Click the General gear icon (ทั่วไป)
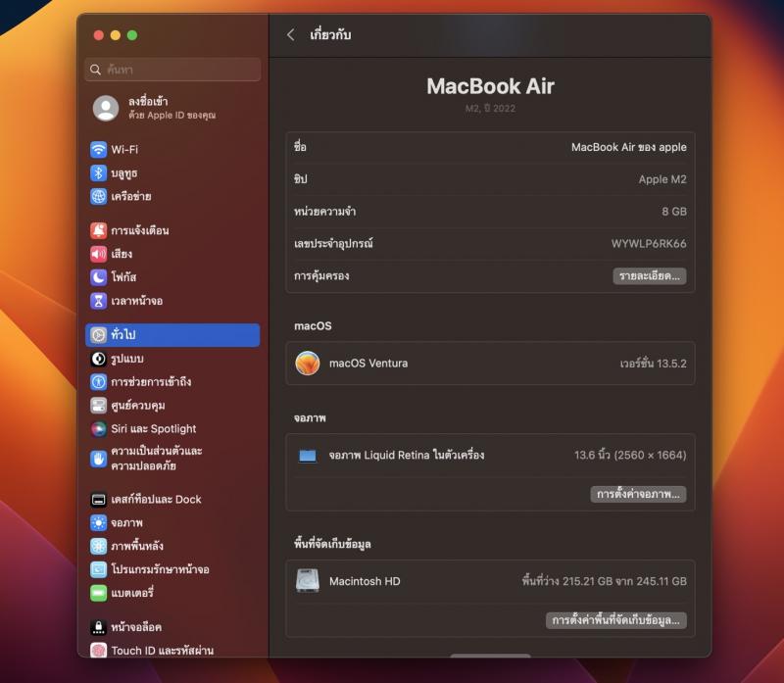784x683 pixels. point(99,335)
